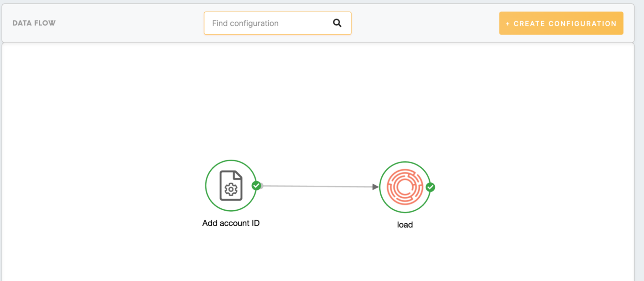This screenshot has width=644, height=281.
Task: Click the DATA FLOW header title
Action: pyautogui.click(x=34, y=23)
